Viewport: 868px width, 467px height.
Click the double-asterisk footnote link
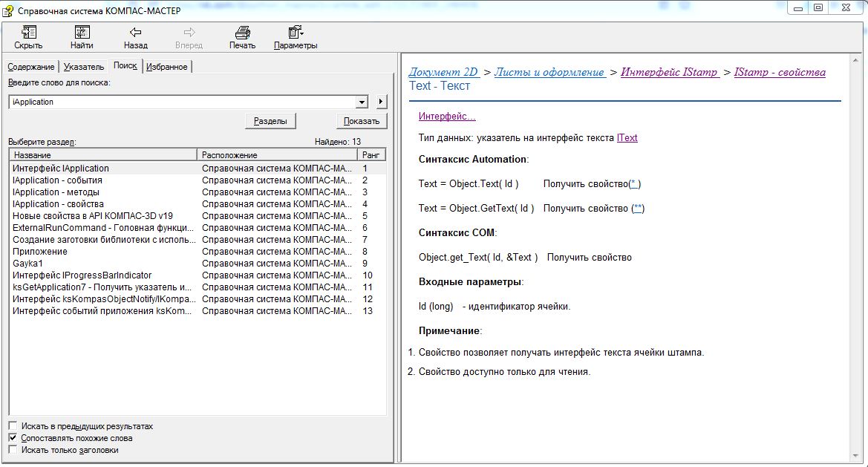[639, 209]
